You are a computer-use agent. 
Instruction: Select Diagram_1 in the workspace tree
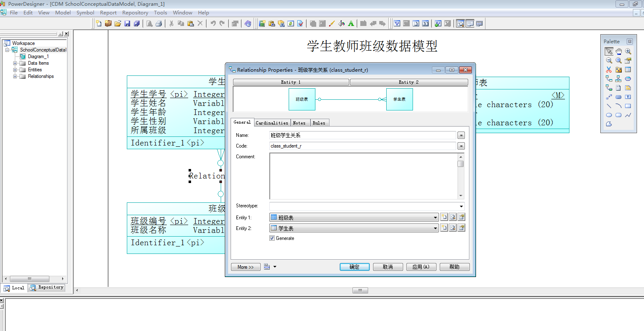coord(38,56)
